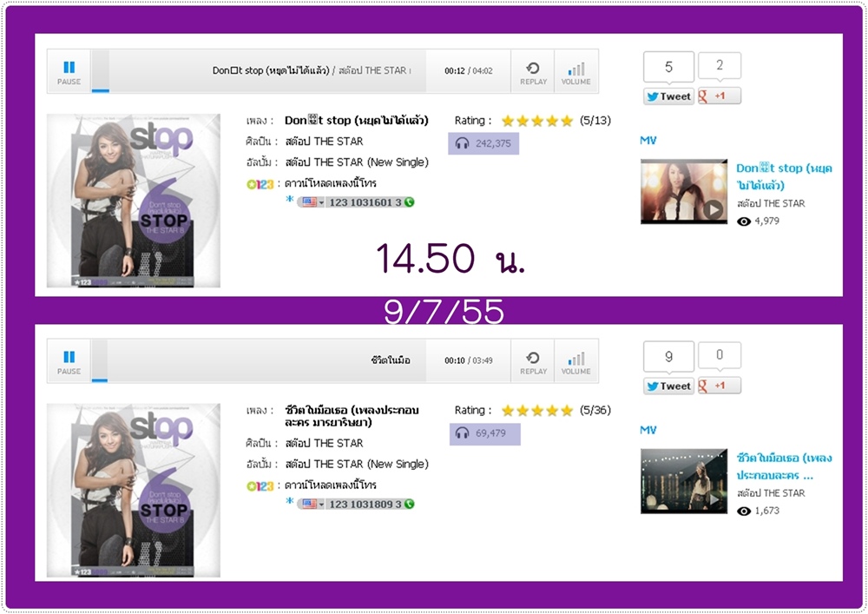Click the tweet count bubble showing 9
Viewport: 868px width, 614px height.
[668, 357]
